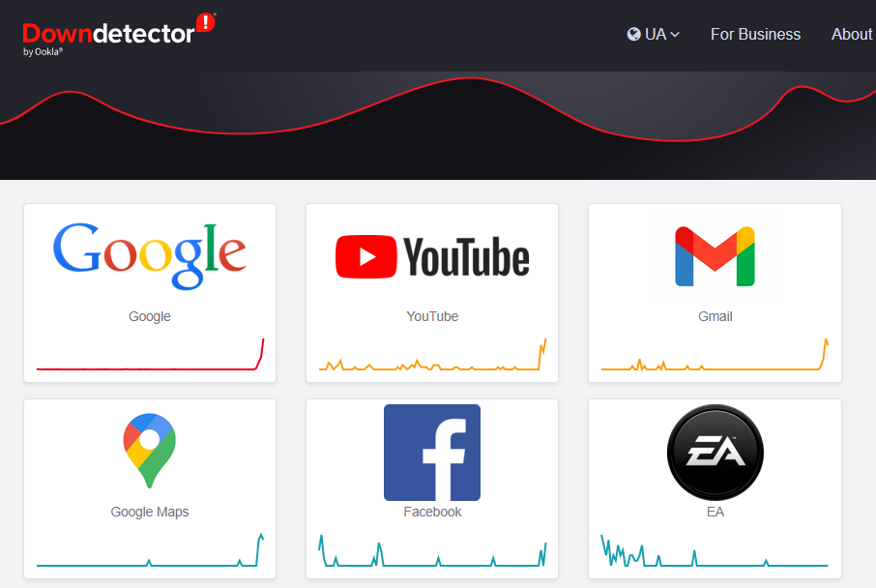This screenshot has height=588, width=876.
Task: Click the globe icon beside UA
Action: 633,35
